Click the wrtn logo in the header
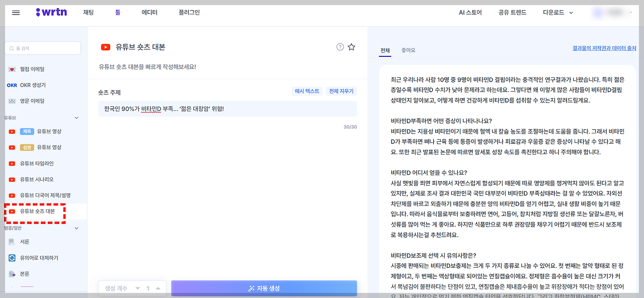The image size is (644, 298). (x=52, y=12)
